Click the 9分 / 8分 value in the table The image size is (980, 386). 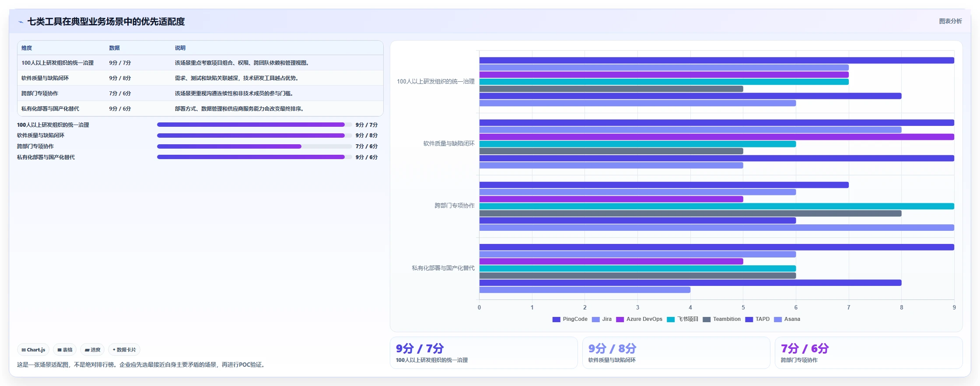pos(120,78)
